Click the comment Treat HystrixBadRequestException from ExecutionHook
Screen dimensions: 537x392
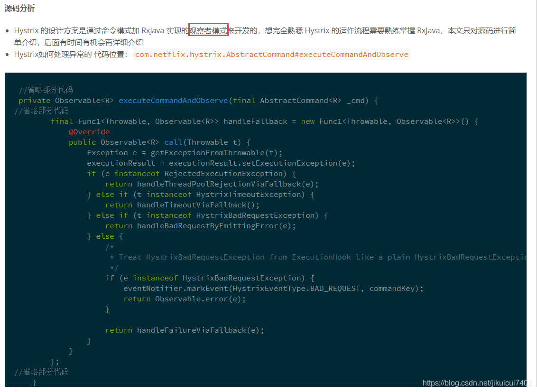click(x=317, y=257)
